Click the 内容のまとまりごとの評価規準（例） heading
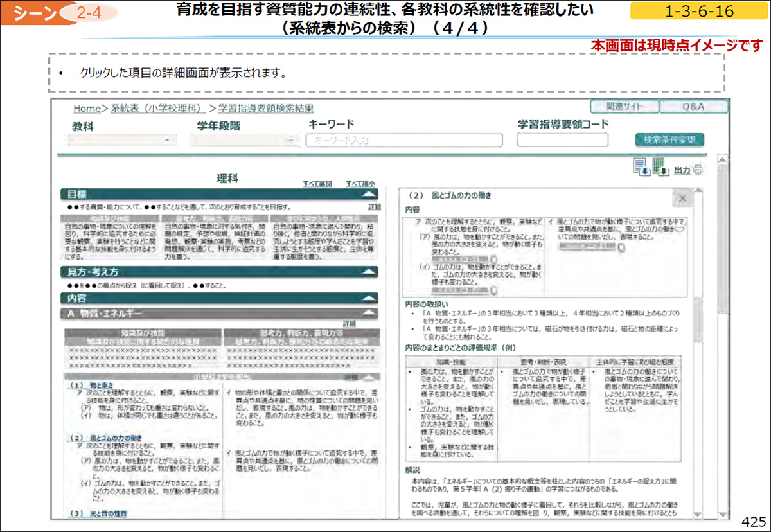This screenshot has width=771, height=532. coord(460,347)
